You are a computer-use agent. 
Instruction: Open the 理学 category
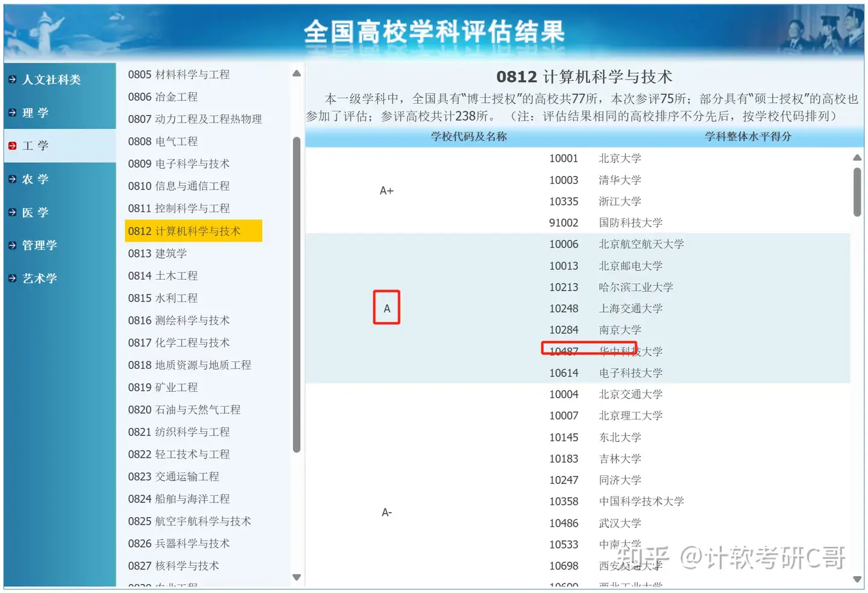pyautogui.click(x=35, y=113)
